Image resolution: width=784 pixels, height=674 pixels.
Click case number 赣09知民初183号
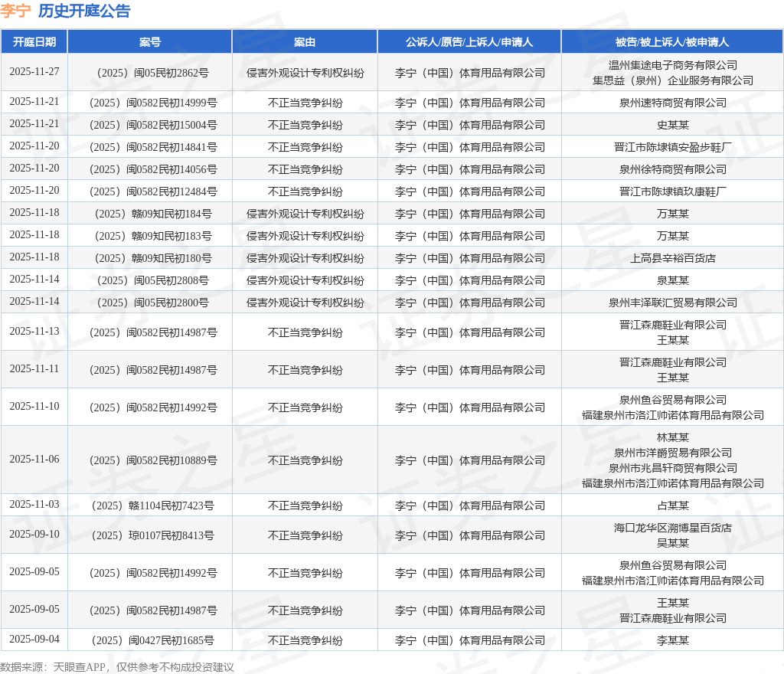pyautogui.click(x=152, y=236)
